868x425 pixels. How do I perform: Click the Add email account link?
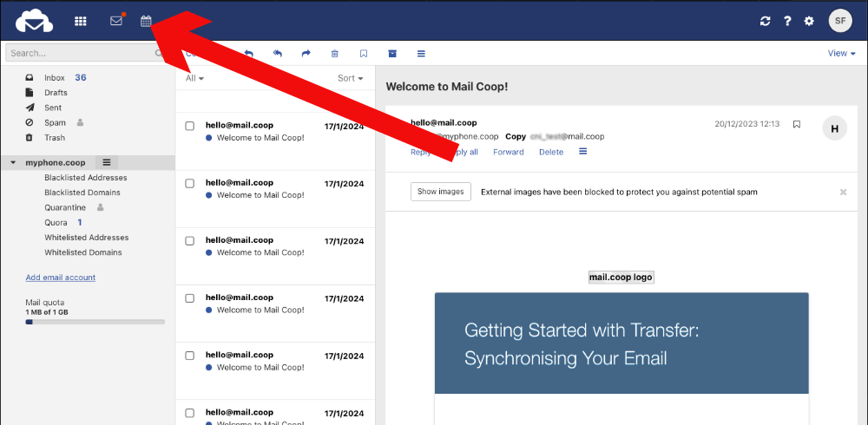61,278
